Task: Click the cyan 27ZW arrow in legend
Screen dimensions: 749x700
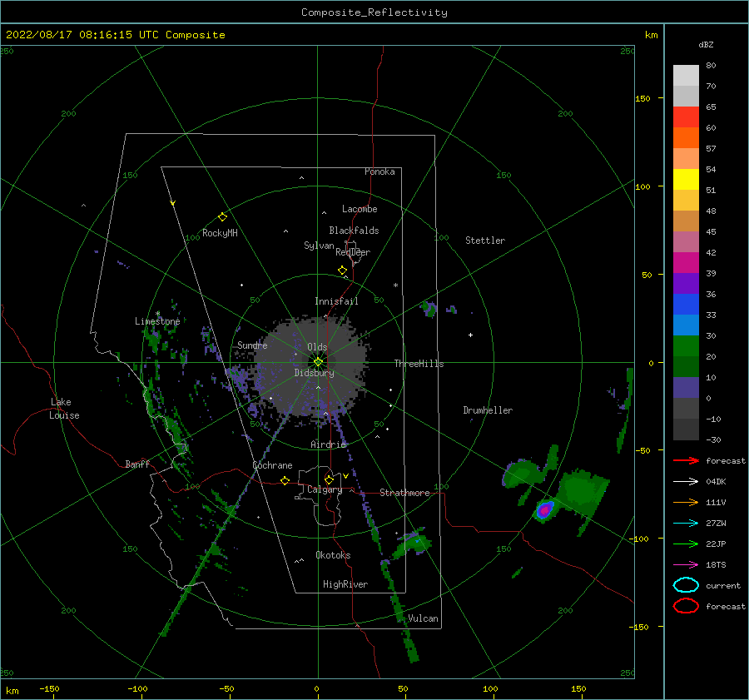Action: (686, 524)
